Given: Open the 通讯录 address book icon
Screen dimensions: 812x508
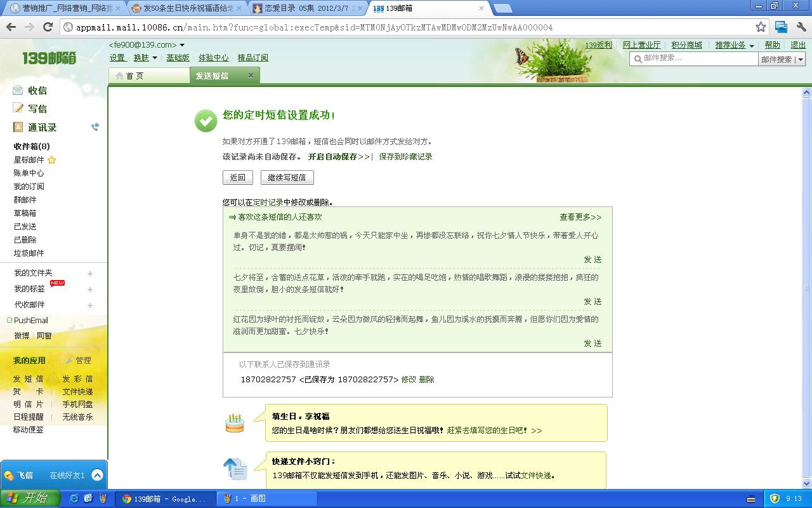Looking at the screenshot, I should pyautogui.click(x=18, y=127).
